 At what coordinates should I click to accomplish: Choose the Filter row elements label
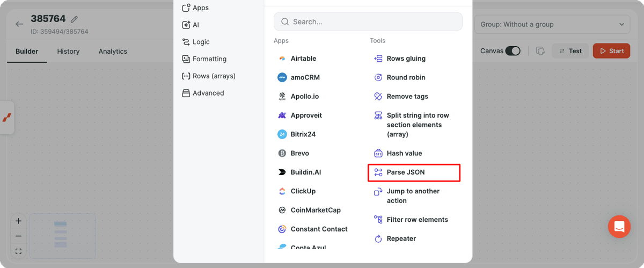point(418,220)
